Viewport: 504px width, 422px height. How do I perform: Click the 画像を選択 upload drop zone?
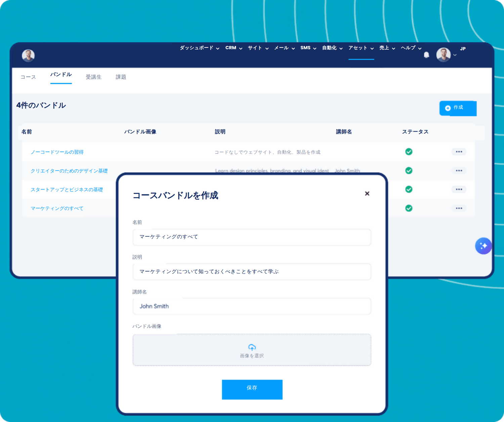tap(252, 350)
